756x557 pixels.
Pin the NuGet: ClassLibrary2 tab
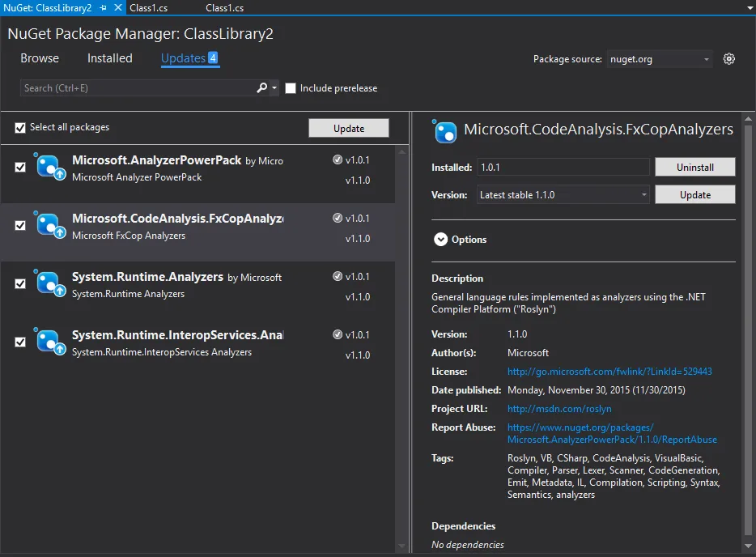pyautogui.click(x=103, y=8)
